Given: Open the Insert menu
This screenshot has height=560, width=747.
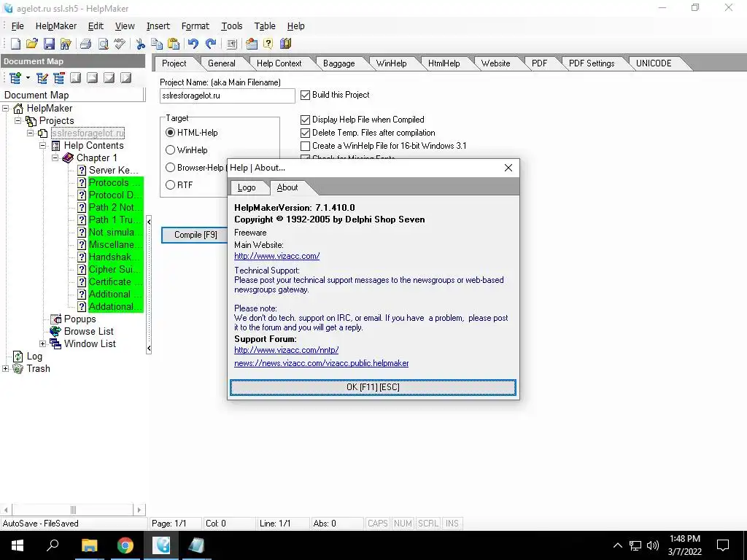Looking at the screenshot, I should [x=158, y=26].
